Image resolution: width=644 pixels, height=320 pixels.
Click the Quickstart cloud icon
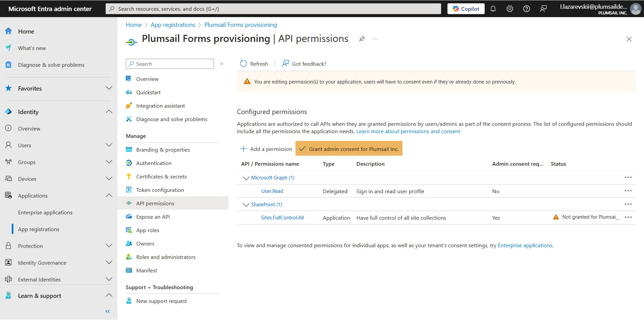[129, 92]
